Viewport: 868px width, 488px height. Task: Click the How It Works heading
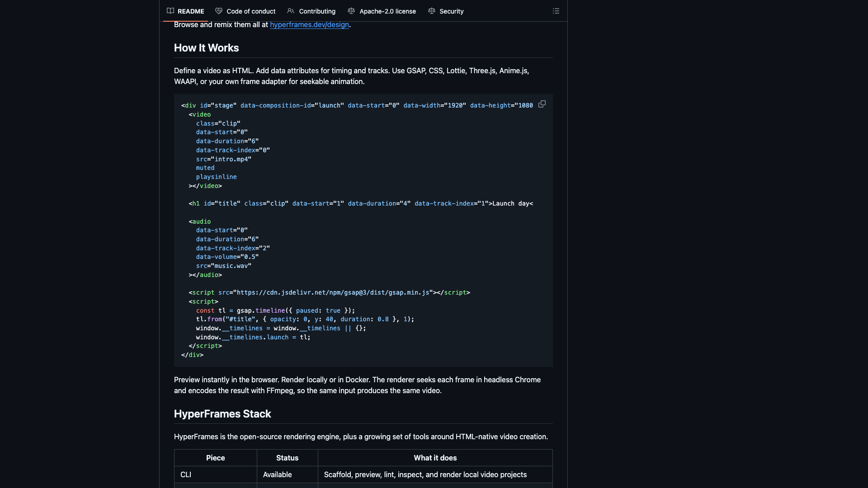click(207, 48)
